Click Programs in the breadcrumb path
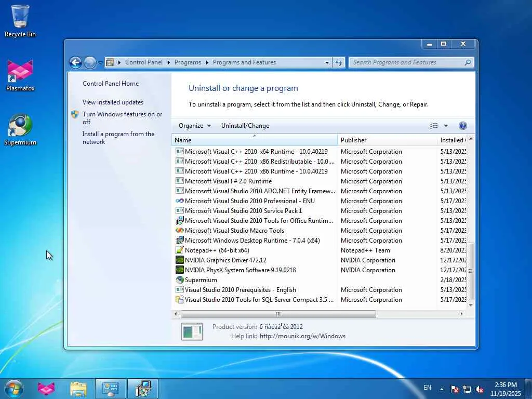 188,62
